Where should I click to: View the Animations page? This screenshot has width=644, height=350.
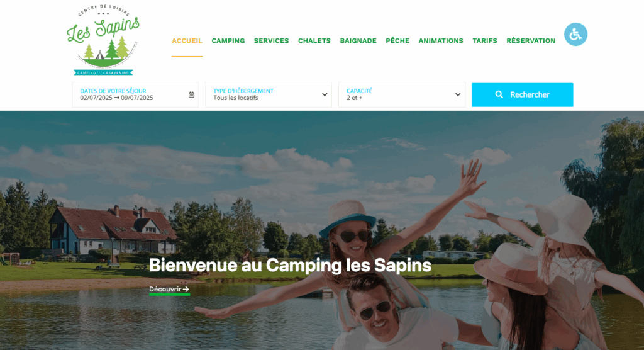point(441,41)
